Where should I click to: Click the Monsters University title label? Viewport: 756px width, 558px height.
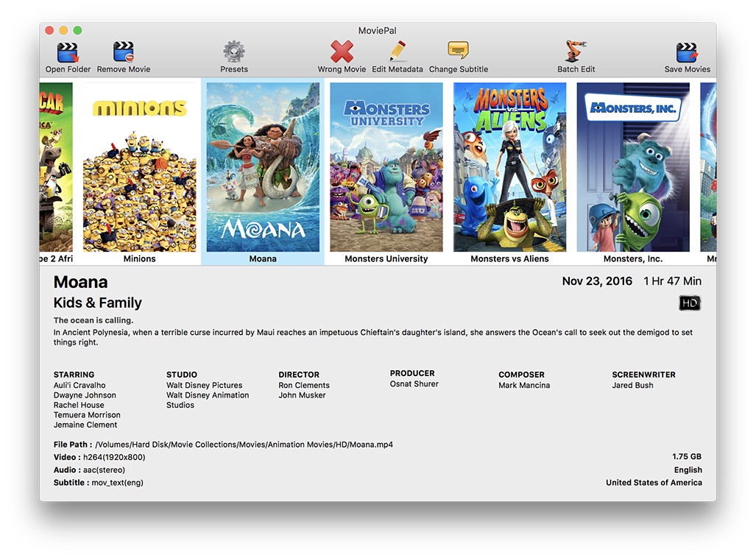click(x=386, y=258)
